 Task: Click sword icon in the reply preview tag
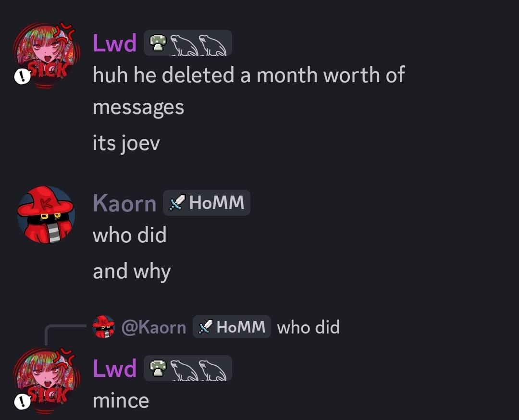click(206, 327)
